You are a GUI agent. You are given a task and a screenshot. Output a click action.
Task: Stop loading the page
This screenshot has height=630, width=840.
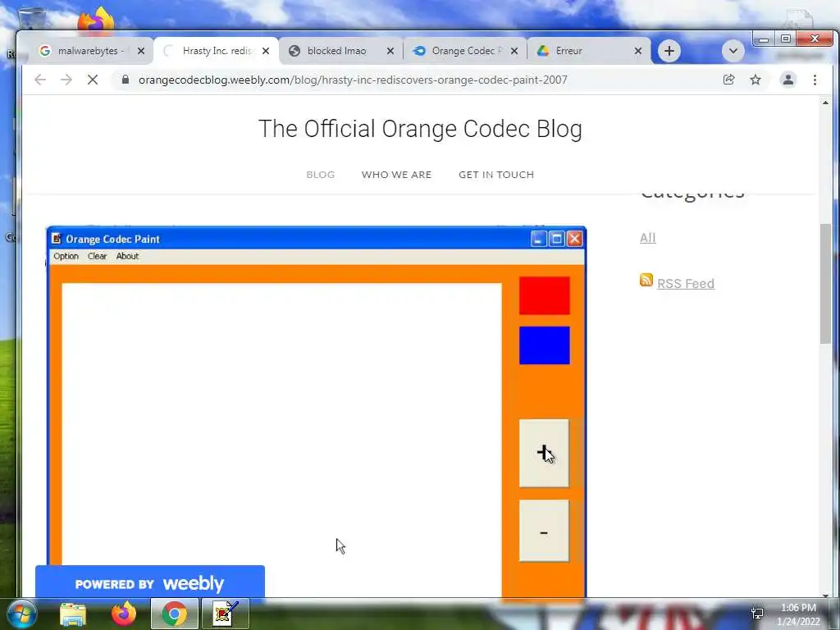point(93,80)
